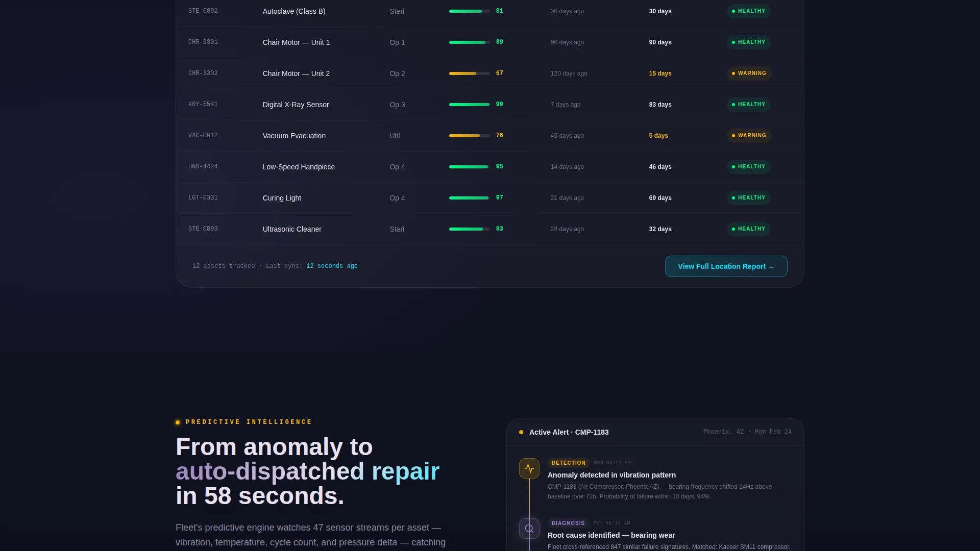Click 'Anomaly detected in vibration pattern' heading
The image size is (980, 551).
tap(611, 475)
